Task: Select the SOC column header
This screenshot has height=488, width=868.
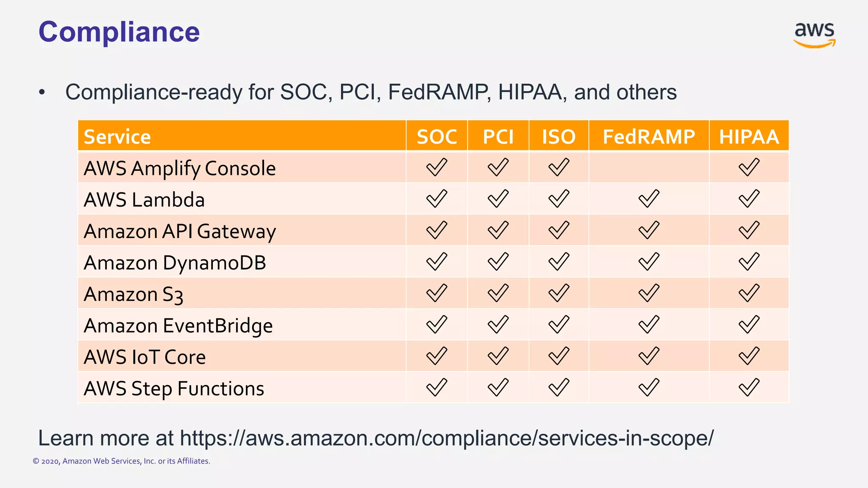Action: click(437, 136)
